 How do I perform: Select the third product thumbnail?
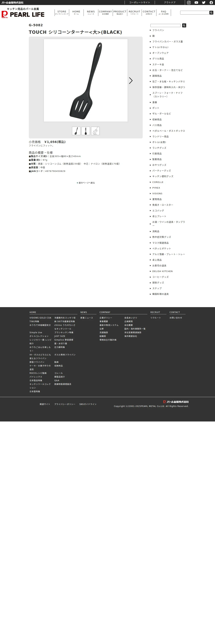(x=95, y=131)
